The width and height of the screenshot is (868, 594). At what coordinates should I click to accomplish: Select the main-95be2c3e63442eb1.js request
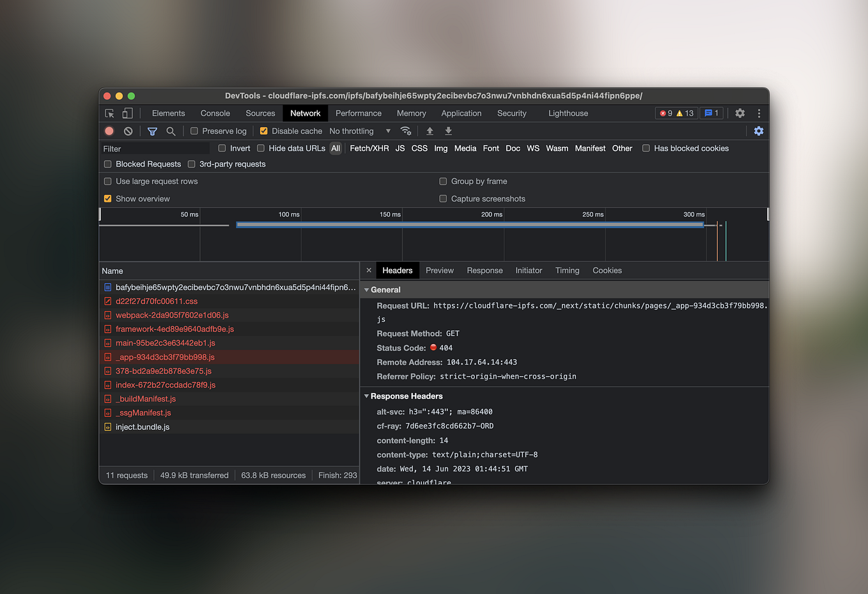pyautogui.click(x=165, y=343)
